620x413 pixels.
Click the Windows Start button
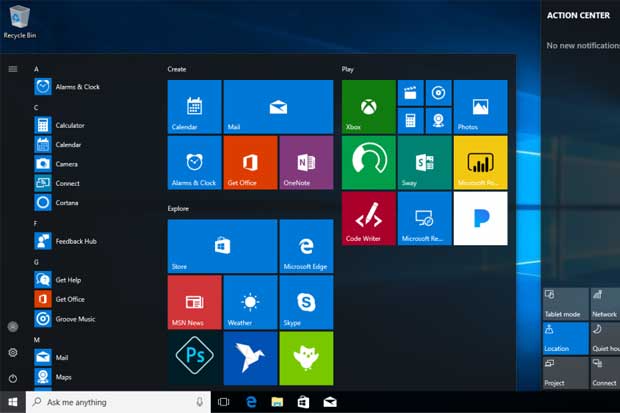pyautogui.click(x=13, y=402)
